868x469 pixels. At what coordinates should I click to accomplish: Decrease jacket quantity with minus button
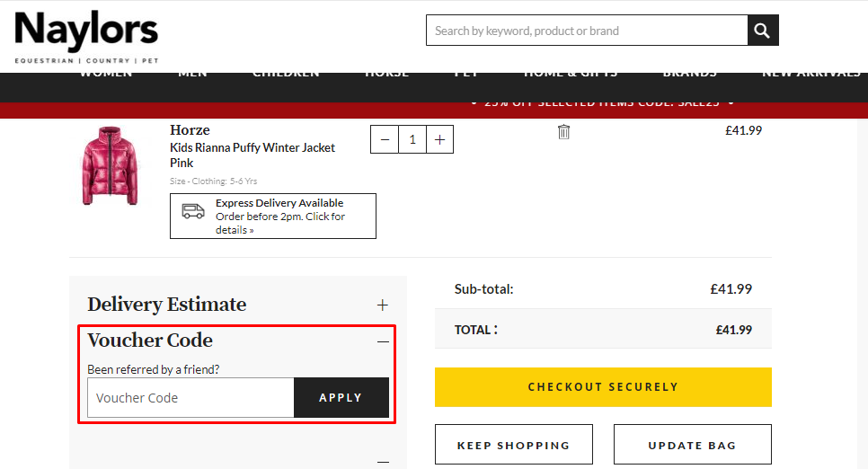(385, 139)
